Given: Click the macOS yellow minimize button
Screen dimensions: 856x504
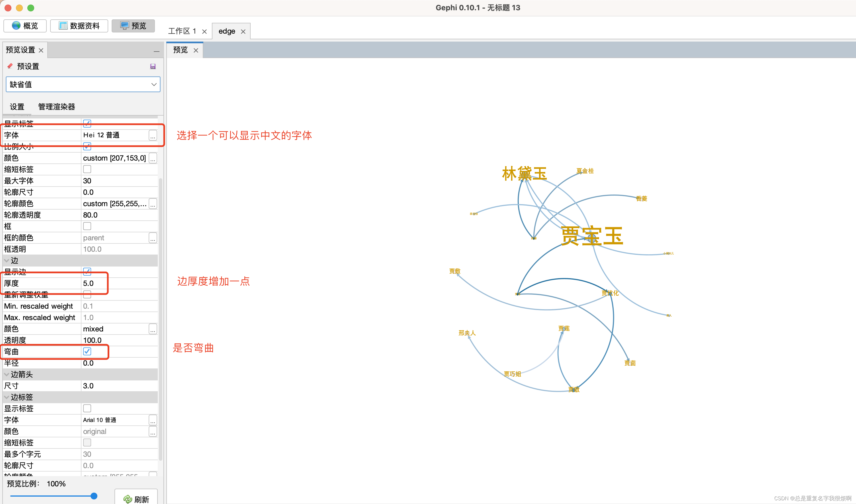Looking at the screenshot, I should coord(19,7).
